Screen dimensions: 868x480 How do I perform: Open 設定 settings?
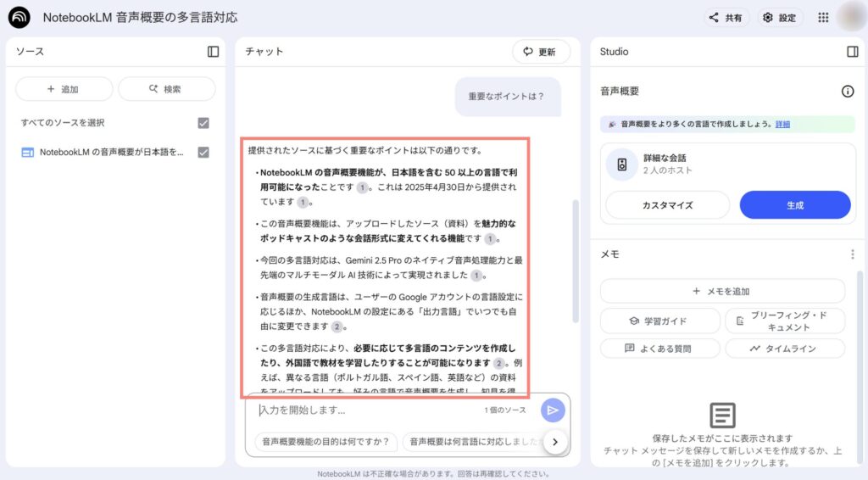tap(780, 18)
